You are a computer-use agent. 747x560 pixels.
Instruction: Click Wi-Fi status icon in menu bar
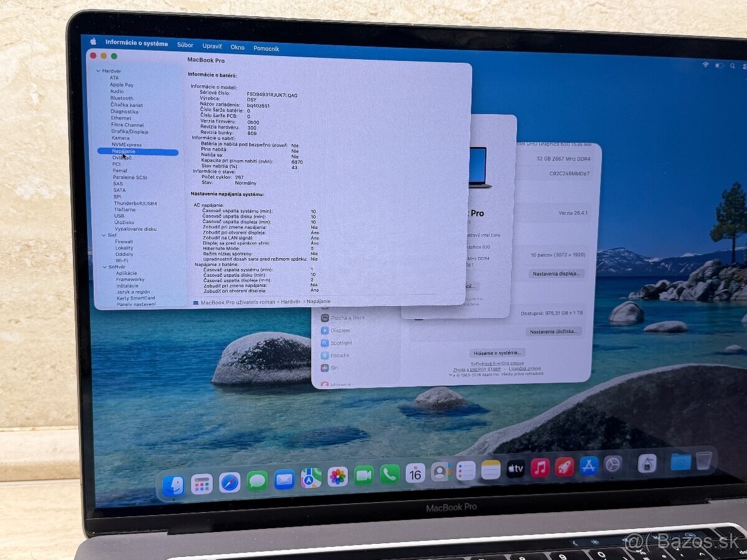(705, 64)
